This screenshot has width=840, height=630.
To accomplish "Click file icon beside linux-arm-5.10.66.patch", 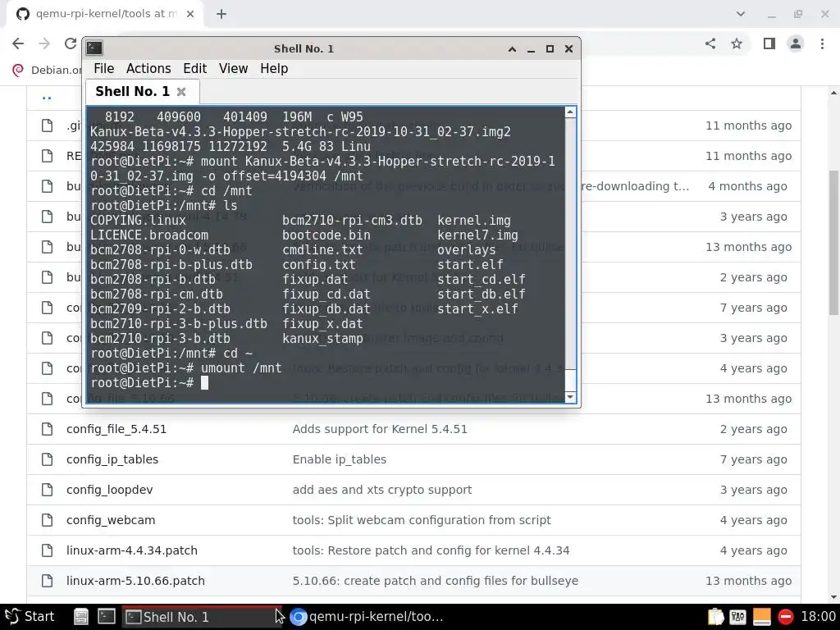I will point(47,581).
